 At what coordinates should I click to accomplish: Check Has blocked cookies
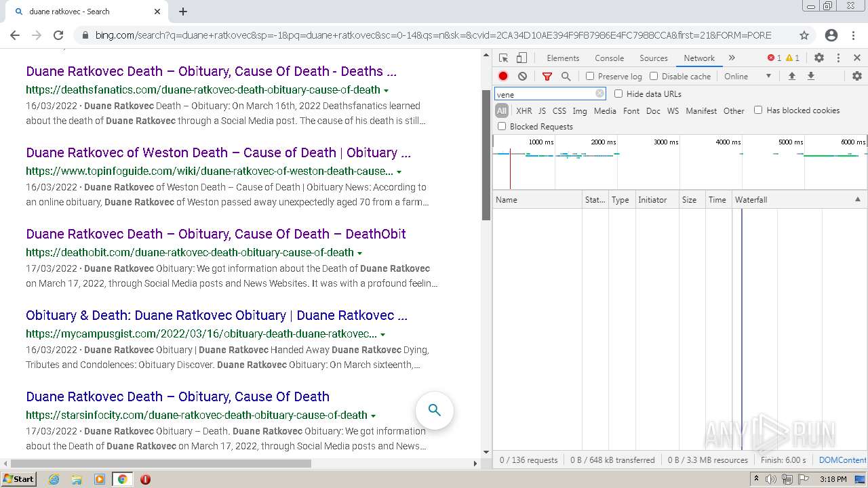(758, 110)
